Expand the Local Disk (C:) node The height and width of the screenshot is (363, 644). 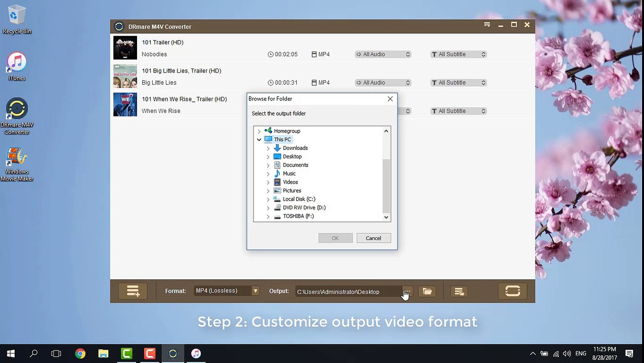click(268, 199)
